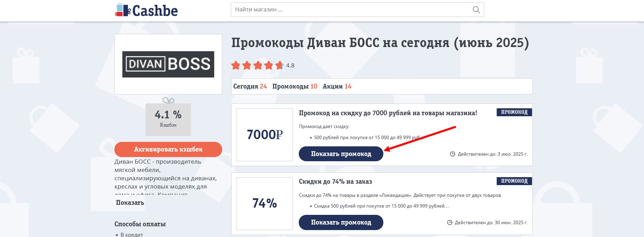Image resolution: width=644 pixels, height=237 pixels.
Task: Open 'Скидки до 74% на заказ' title
Action: (x=335, y=182)
